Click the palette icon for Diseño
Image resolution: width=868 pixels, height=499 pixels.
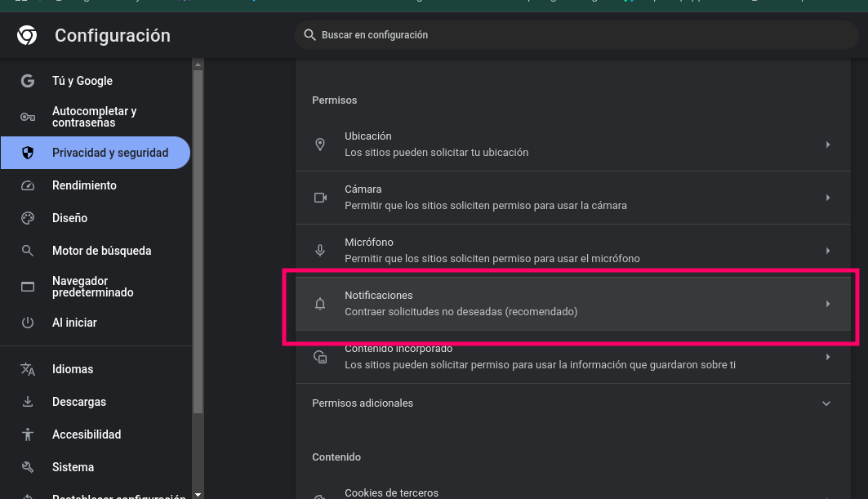[x=28, y=218]
